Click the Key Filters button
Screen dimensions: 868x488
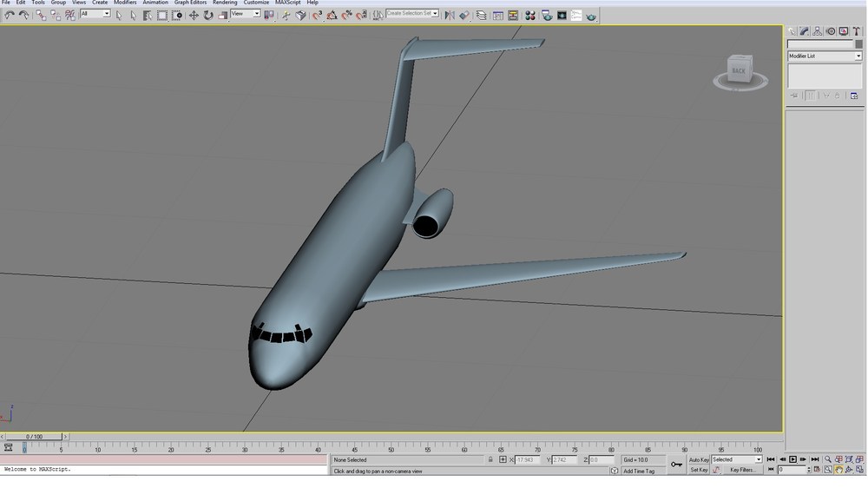[742, 470]
